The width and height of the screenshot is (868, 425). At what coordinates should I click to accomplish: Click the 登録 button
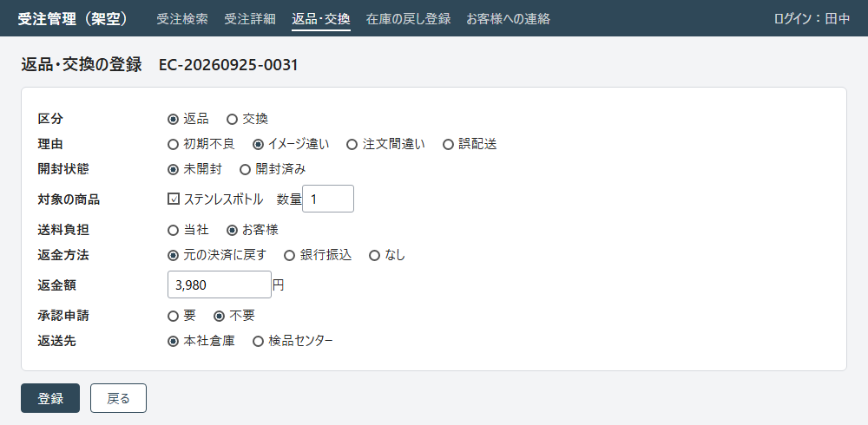(x=50, y=398)
